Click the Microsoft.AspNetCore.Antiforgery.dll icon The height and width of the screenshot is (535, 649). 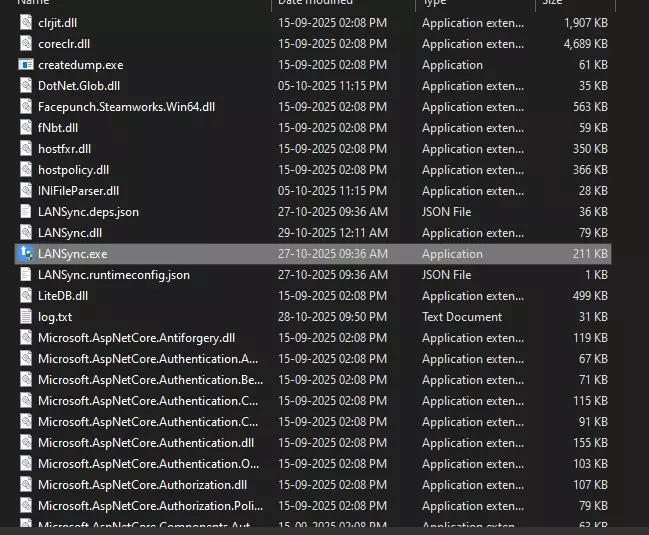click(x=26, y=338)
